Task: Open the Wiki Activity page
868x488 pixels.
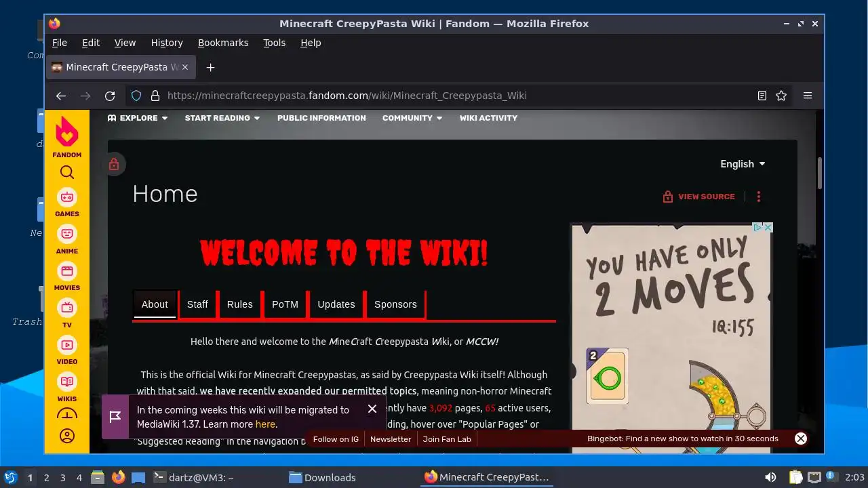Action: coord(488,118)
